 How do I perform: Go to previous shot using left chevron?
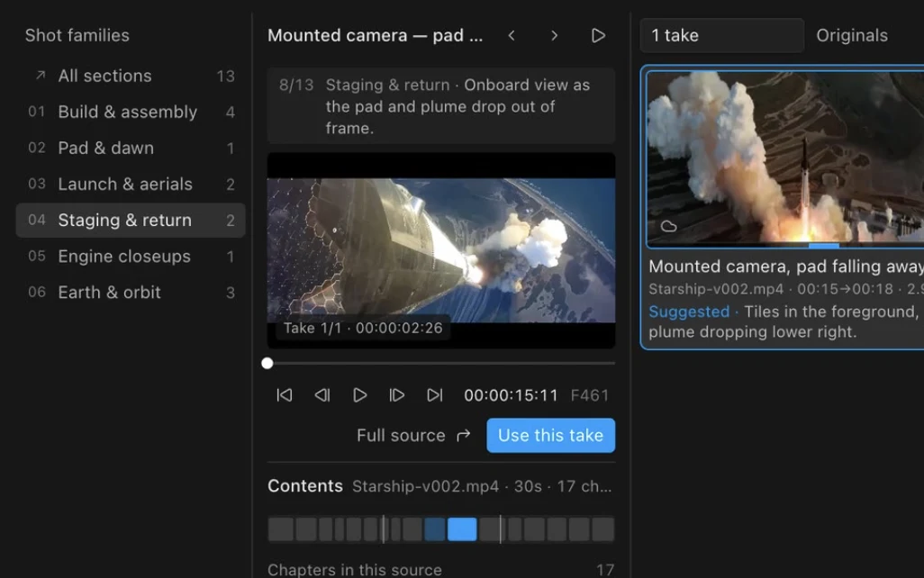(x=512, y=35)
